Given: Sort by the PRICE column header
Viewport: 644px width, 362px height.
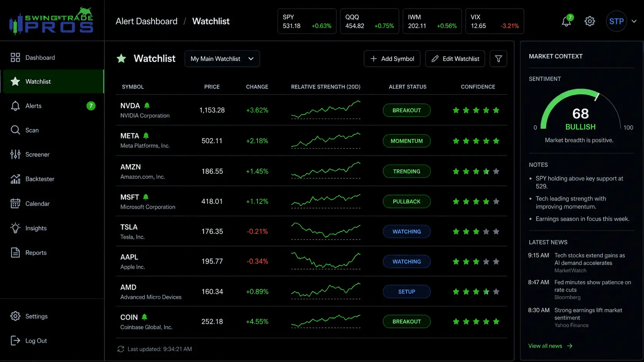Looking at the screenshot, I should [x=212, y=87].
